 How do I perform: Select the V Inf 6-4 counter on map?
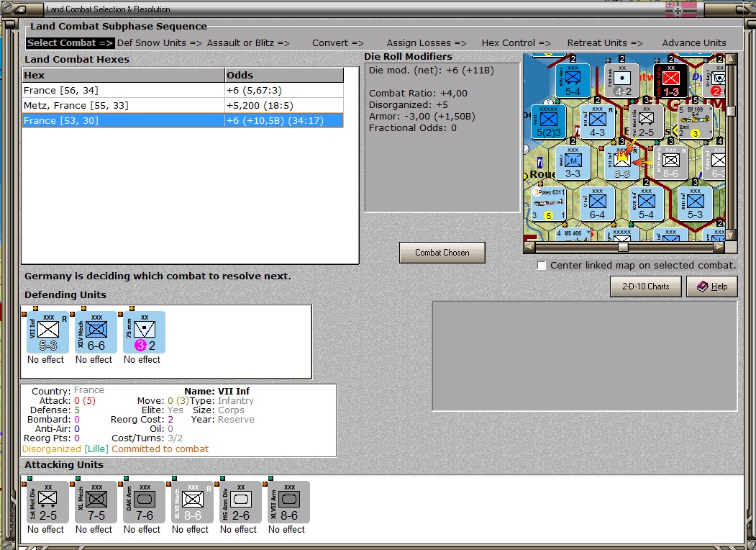coord(597,204)
